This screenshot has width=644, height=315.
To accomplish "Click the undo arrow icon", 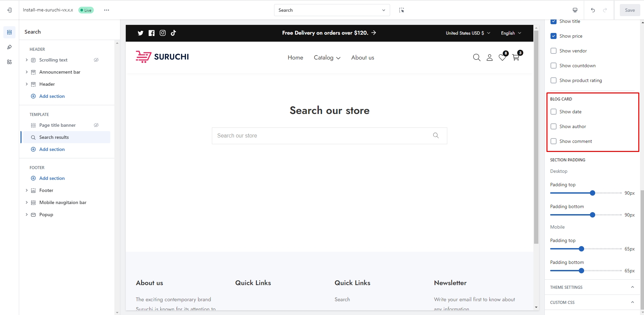I will point(593,10).
